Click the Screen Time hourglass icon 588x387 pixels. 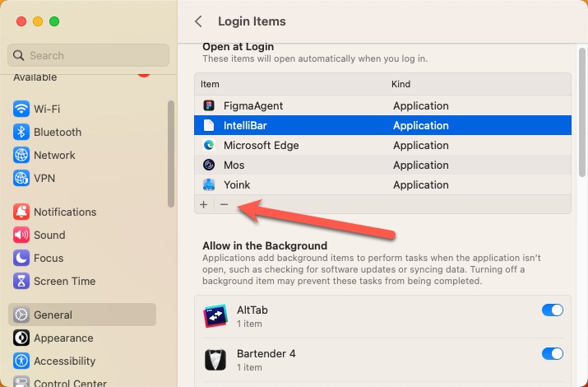pyautogui.click(x=21, y=281)
